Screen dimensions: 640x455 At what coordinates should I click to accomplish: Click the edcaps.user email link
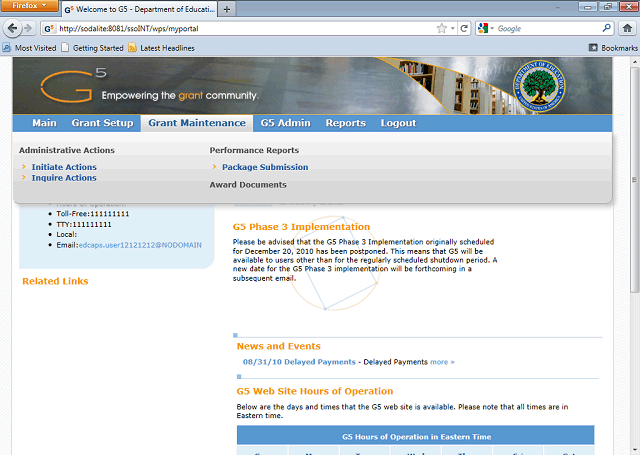[x=140, y=245]
